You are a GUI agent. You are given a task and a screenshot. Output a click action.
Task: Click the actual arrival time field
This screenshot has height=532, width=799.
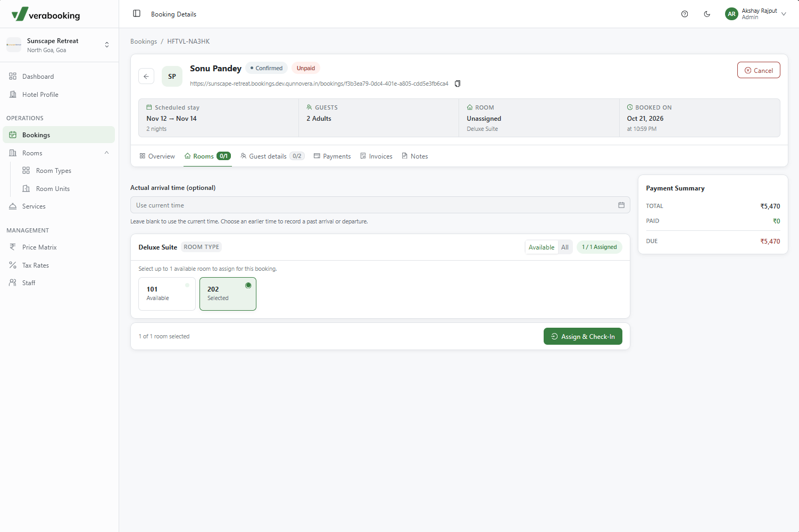tap(380, 205)
